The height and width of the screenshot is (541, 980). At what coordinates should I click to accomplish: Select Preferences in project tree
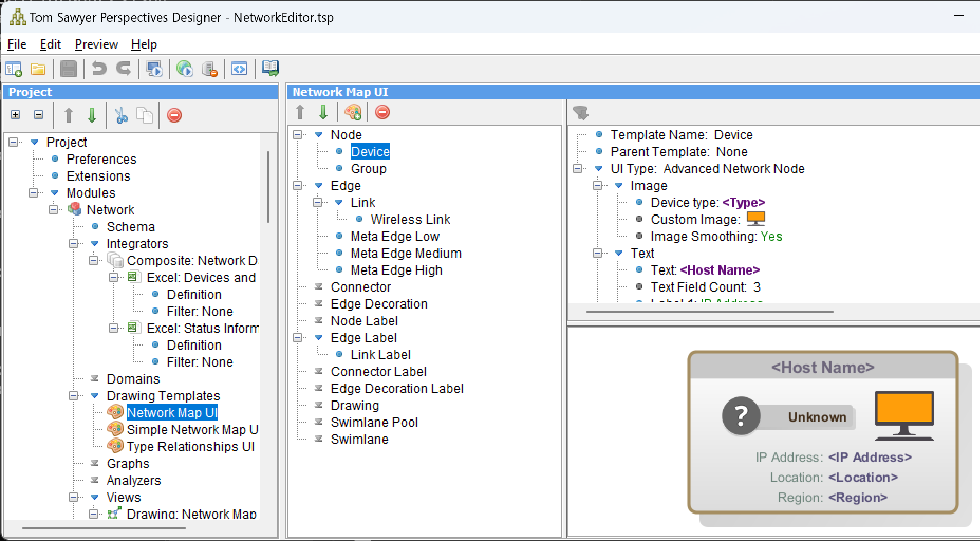[101, 159]
